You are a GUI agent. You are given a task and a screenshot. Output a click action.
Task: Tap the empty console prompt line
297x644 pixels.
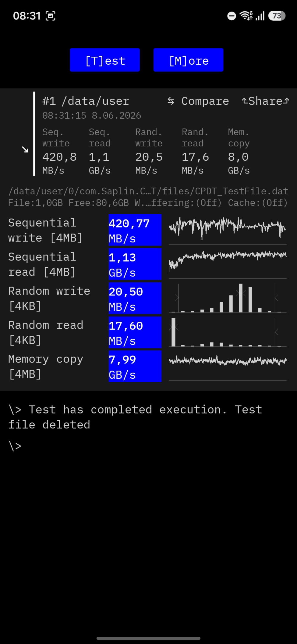(x=15, y=446)
